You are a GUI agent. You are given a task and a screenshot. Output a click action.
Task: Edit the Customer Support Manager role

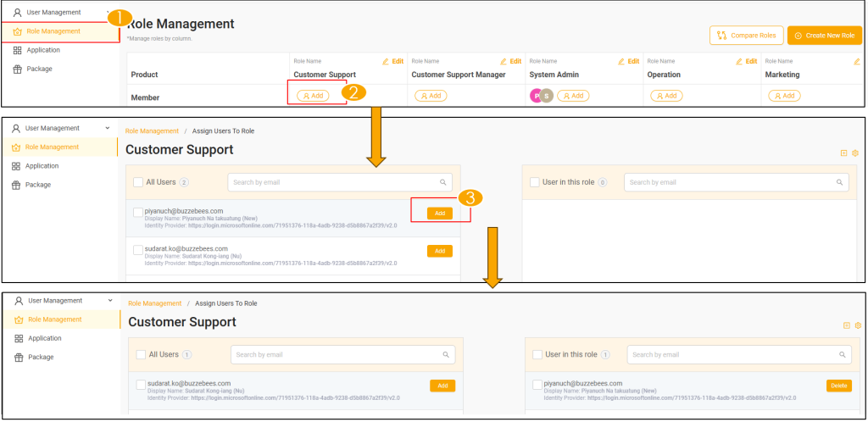pos(511,61)
